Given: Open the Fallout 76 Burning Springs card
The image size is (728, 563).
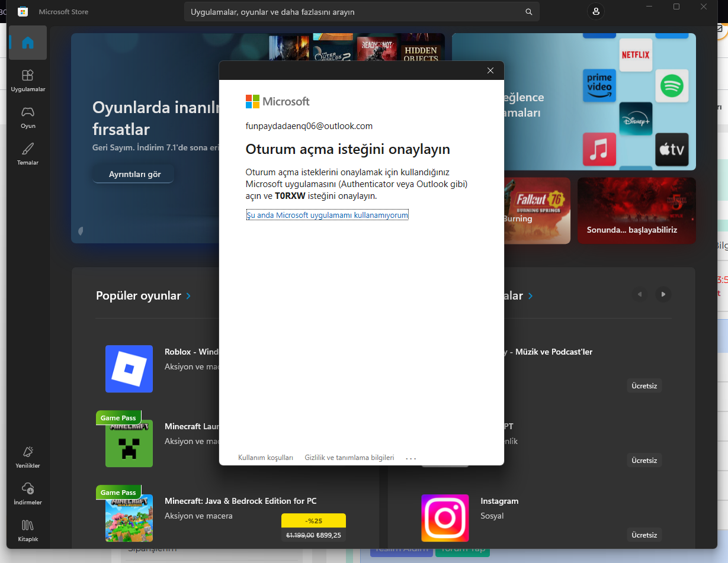Looking at the screenshot, I should [x=537, y=210].
